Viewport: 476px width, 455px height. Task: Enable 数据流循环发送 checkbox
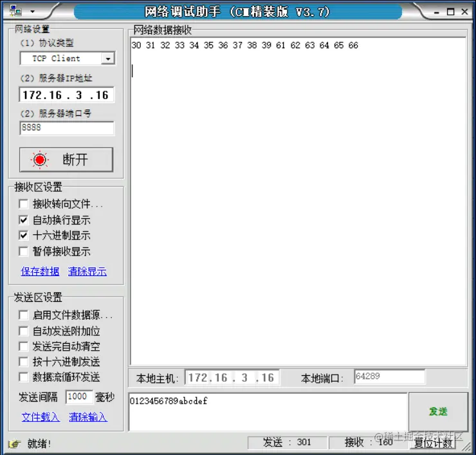point(24,377)
